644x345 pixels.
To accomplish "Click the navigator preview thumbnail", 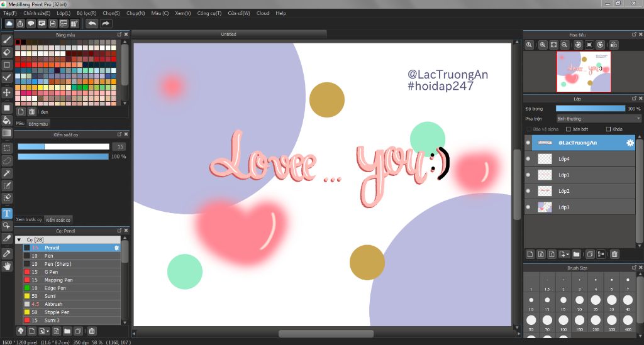I will 584,72.
